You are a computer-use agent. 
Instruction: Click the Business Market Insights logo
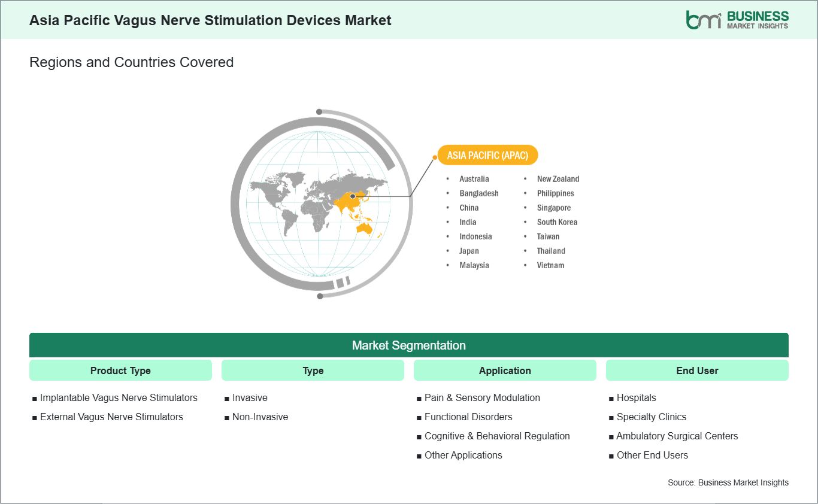[x=737, y=20]
